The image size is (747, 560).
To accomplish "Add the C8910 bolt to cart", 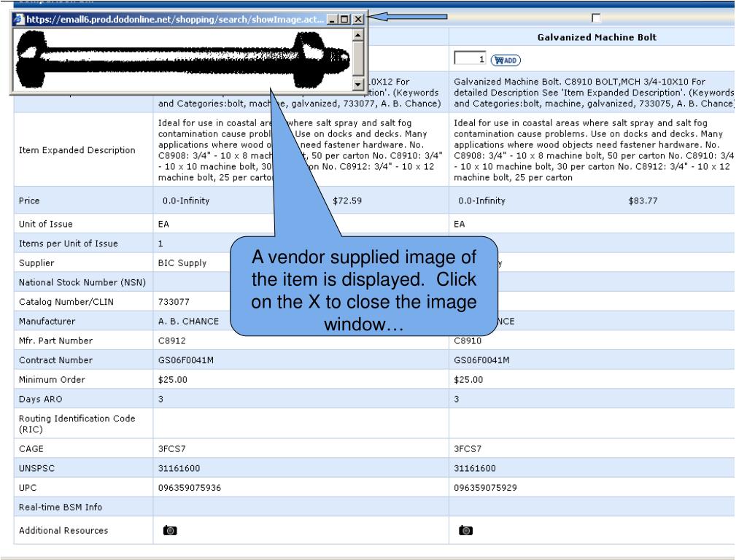I will [506, 60].
